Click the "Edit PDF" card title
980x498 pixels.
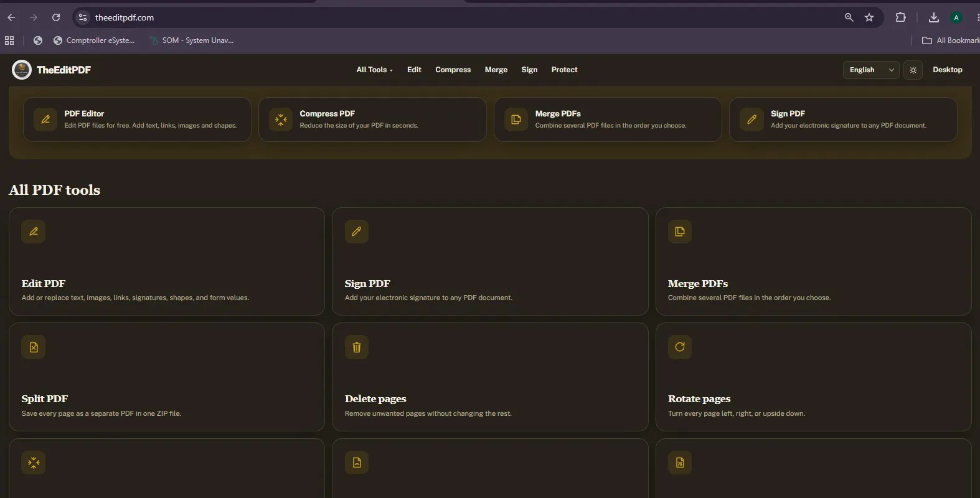(x=44, y=284)
